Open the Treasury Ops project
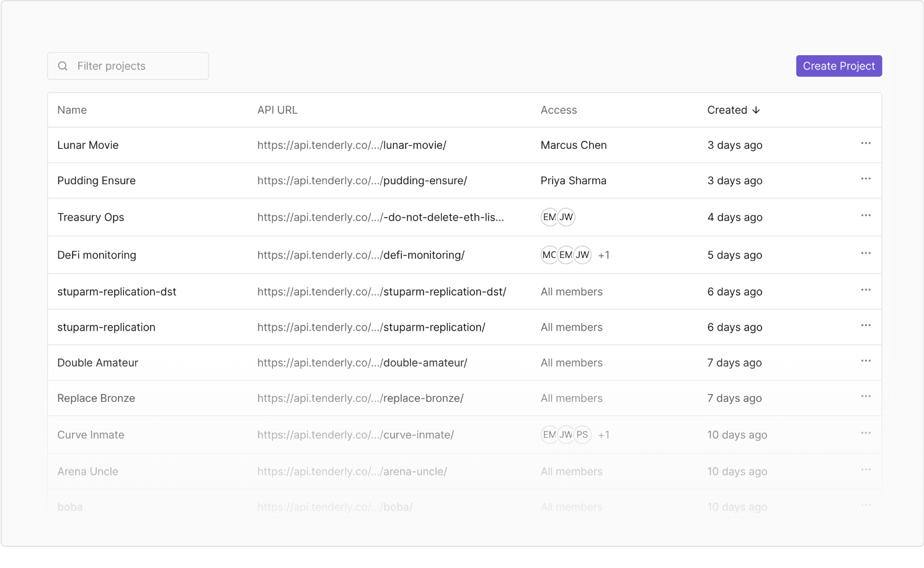The image size is (924, 568). pyautogui.click(x=91, y=217)
